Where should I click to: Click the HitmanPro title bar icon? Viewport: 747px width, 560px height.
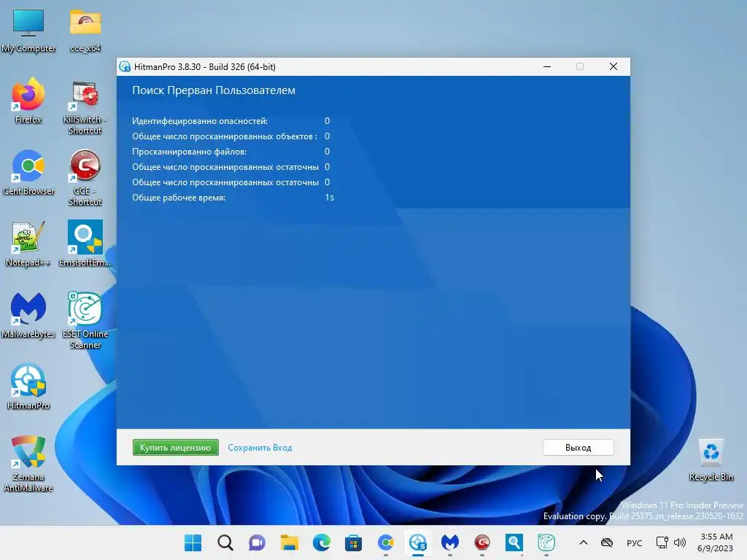click(125, 66)
